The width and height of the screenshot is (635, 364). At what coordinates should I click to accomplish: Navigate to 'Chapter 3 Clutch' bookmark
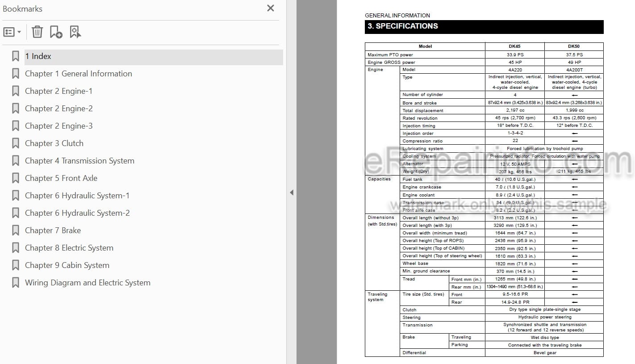pyautogui.click(x=54, y=143)
